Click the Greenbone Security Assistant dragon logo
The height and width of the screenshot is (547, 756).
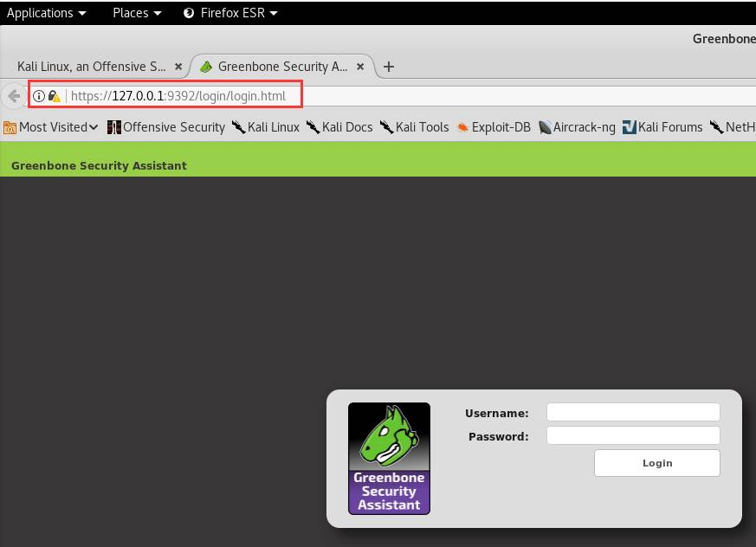[389, 459]
